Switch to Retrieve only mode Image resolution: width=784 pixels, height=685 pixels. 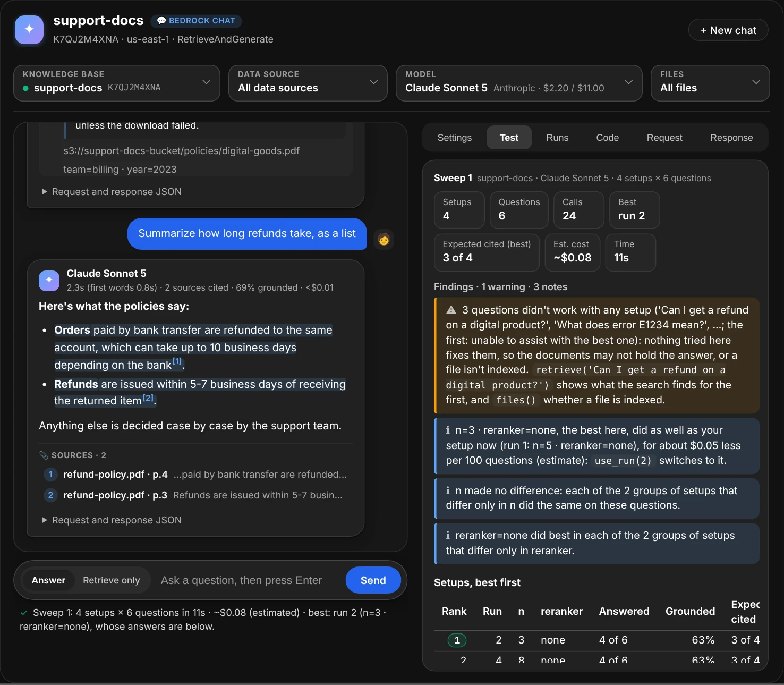[x=112, y=580]
